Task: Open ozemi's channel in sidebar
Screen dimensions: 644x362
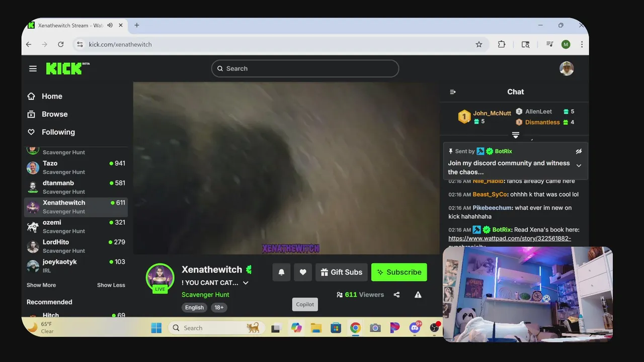Action: click(x=76, y=226)
